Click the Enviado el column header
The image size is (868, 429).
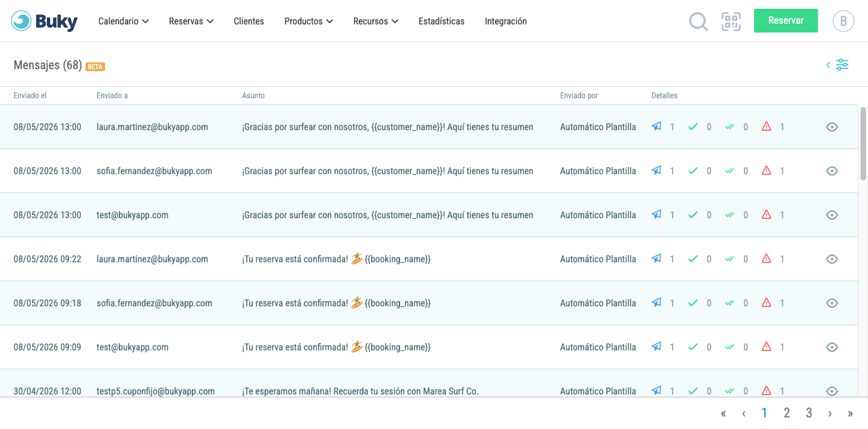(30, 96)
